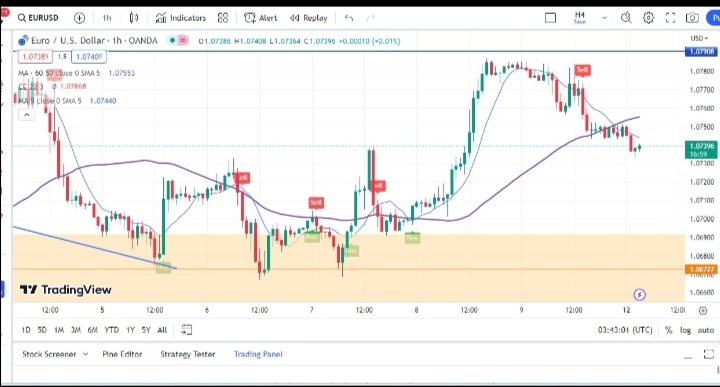Set range to 1Y
The width and height of the screenshot is (720, 387).
point(130,330)
